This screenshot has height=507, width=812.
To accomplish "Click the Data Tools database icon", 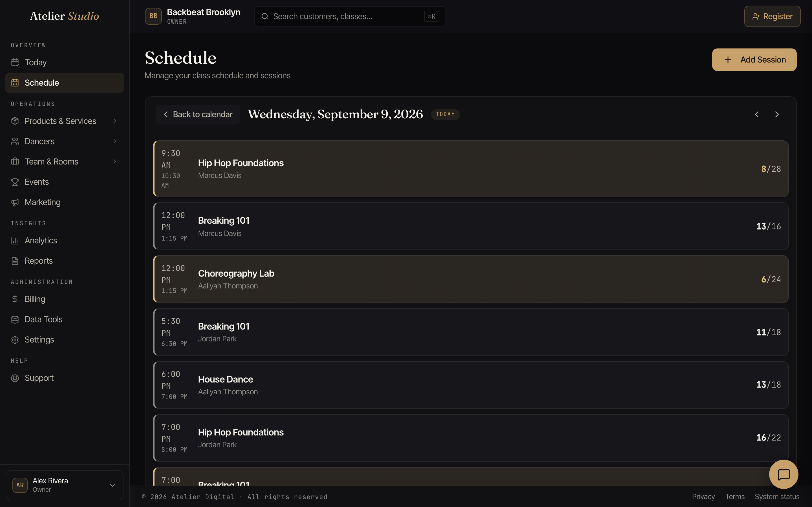I will pyautogui.click(x=15, y=319).
